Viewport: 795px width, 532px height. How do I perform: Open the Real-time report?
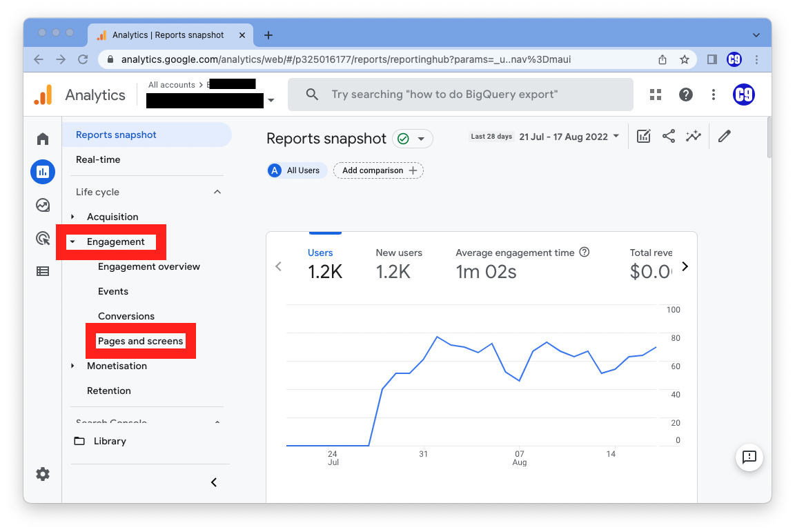[x=98, y=159]
